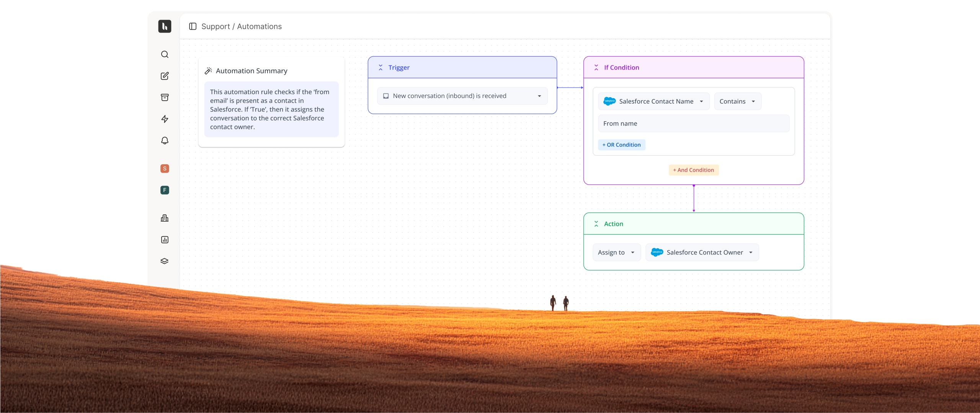Collapse the If Condition block

(596, 68)
